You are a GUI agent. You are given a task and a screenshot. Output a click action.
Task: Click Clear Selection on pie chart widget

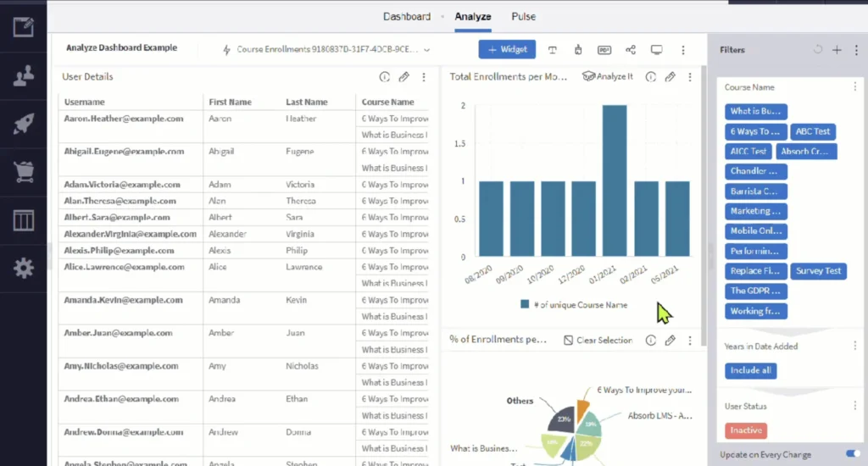pyautogui.click(x=598, y=341)
